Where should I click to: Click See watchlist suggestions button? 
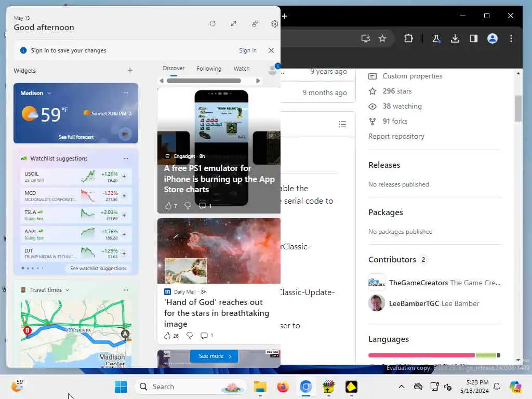click(98, 269)
